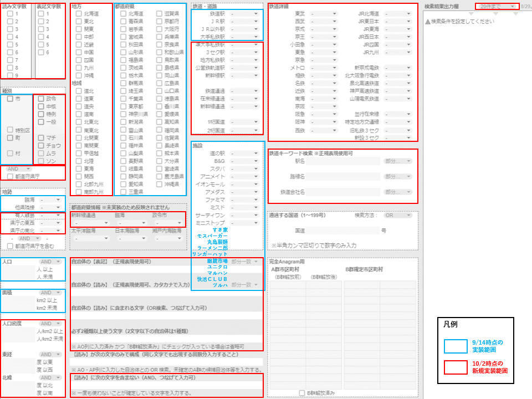Tick the 青森県 prefecture checkbox
The width and height of the screenshot is (532, 399).
click(x=124, y=22)
